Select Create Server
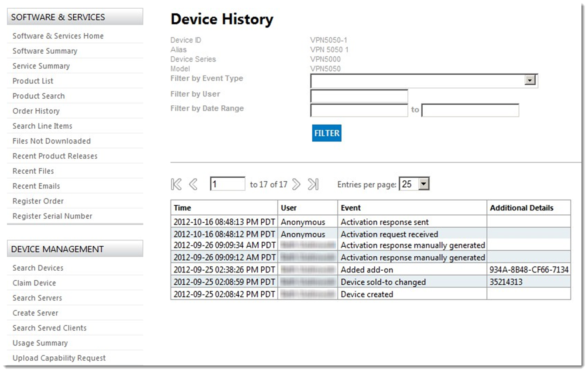The width and height of the screenshot is (588, 372). (x=35, y=313)
